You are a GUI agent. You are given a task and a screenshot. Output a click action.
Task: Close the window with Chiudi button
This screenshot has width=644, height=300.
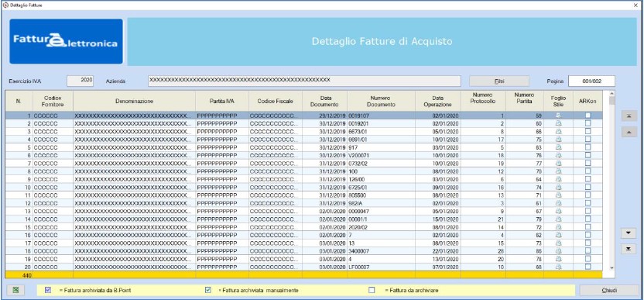click(x=609, y=290)
